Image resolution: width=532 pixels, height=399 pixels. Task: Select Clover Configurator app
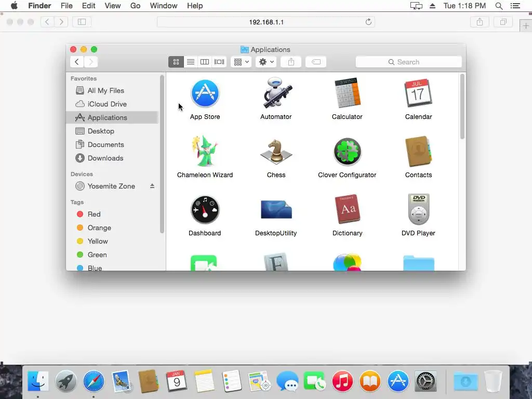click(x=347, y=152)
